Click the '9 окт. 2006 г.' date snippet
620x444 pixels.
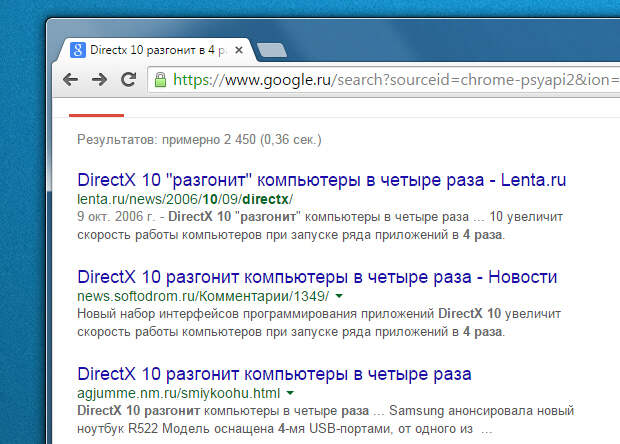click(115, 217)
